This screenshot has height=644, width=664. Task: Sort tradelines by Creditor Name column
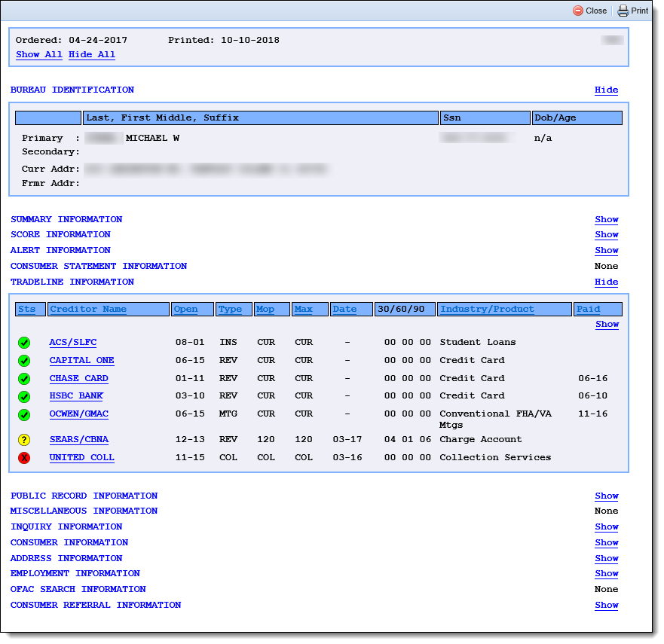[88, 309]
